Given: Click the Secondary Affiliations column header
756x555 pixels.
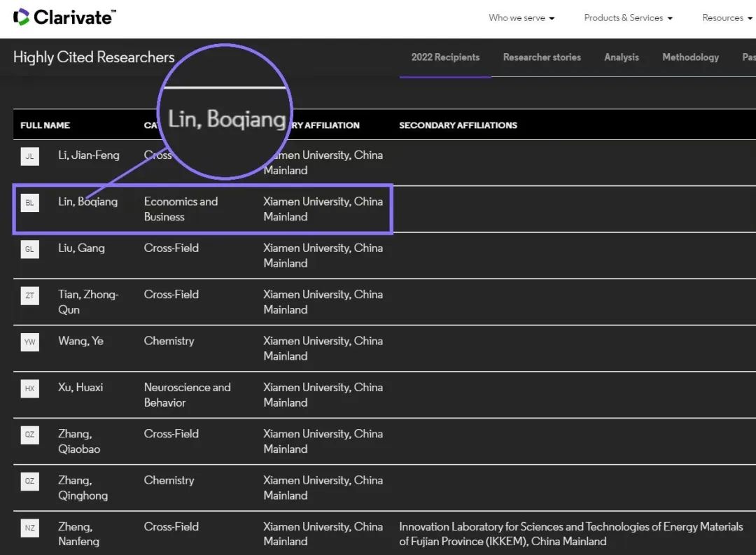Looking at the screenshot, I should [458, 125].
